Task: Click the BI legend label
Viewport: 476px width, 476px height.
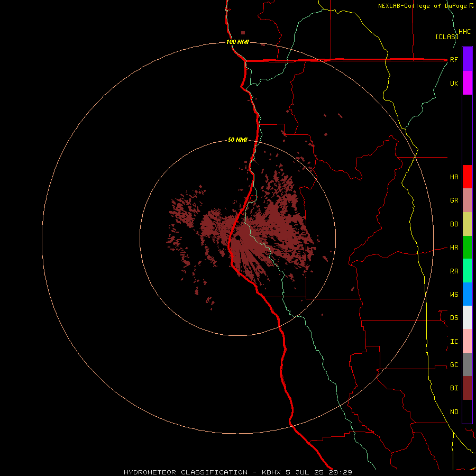Action: point(454,388)
